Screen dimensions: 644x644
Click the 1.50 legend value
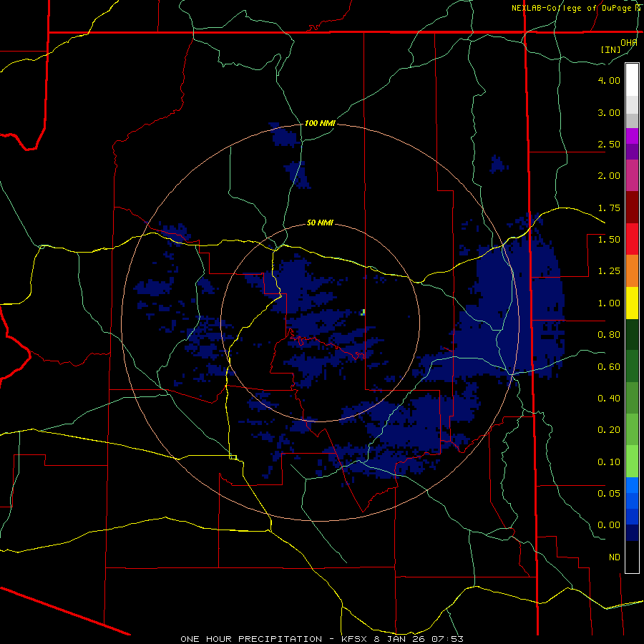pyautogui.click(x=609, y=240)
